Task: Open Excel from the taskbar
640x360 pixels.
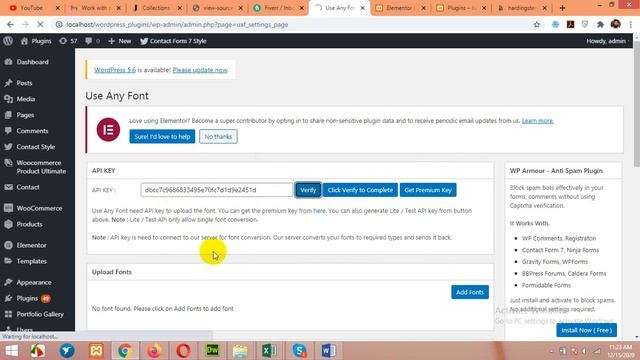Action: pos(269,351)
